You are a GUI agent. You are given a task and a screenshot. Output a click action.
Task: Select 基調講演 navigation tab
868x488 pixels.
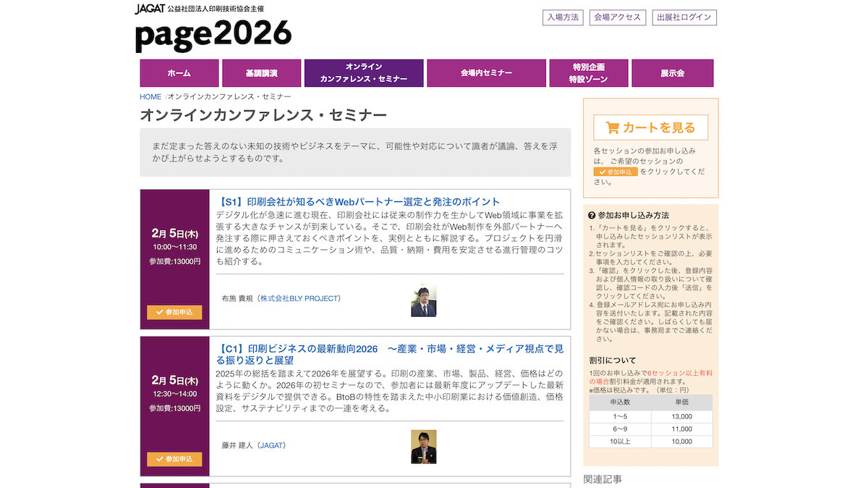pyautogui.click(x=261, y=73)
